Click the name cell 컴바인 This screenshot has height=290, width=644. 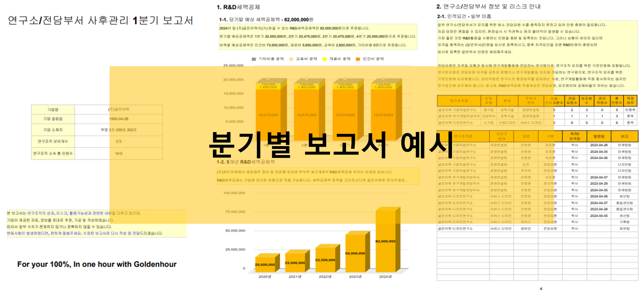point(526,228)
